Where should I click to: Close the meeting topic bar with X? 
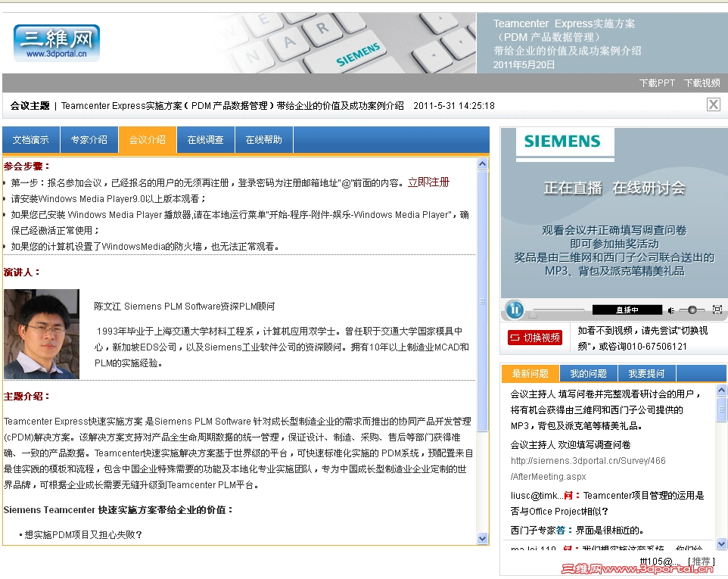[x=714, y=104]
